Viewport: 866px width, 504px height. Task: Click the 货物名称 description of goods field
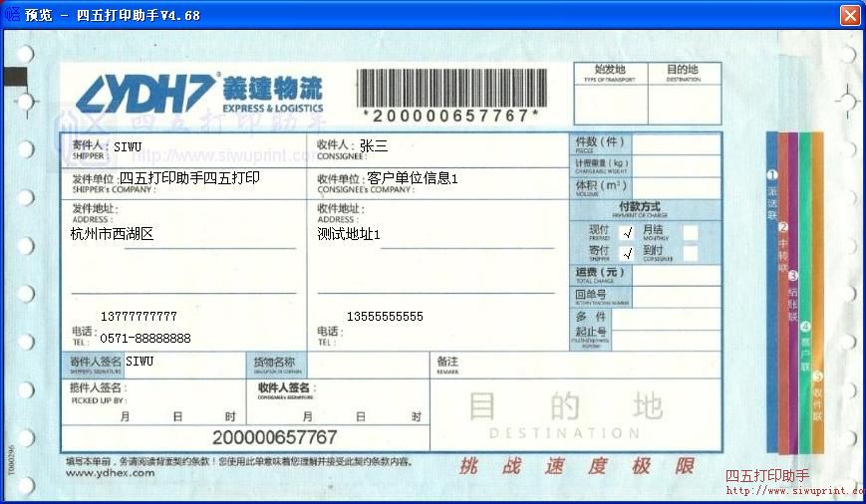[x=367, y=365]
